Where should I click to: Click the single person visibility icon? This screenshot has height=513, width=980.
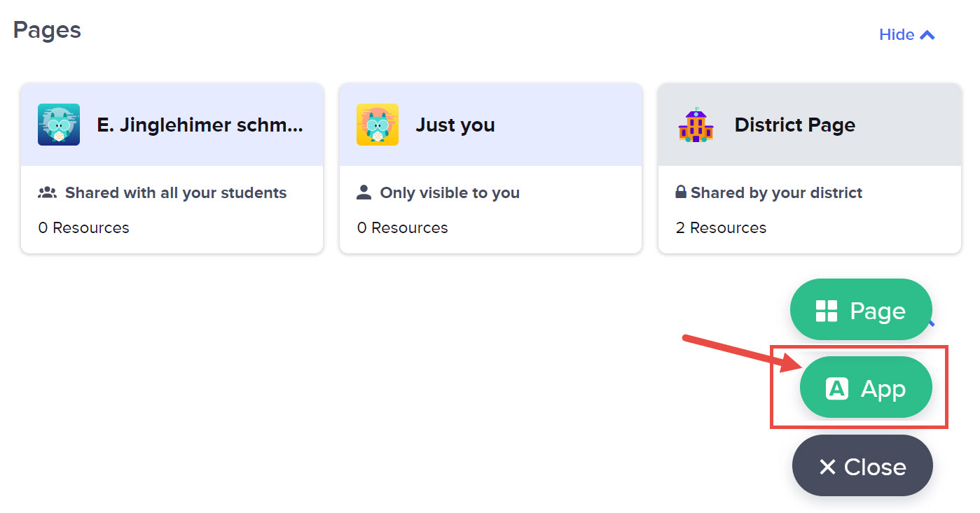(364, 192)
